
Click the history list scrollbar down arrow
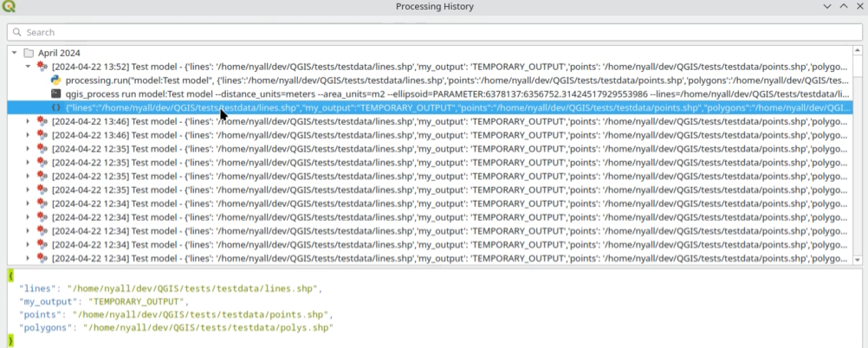tap(858, 260)
